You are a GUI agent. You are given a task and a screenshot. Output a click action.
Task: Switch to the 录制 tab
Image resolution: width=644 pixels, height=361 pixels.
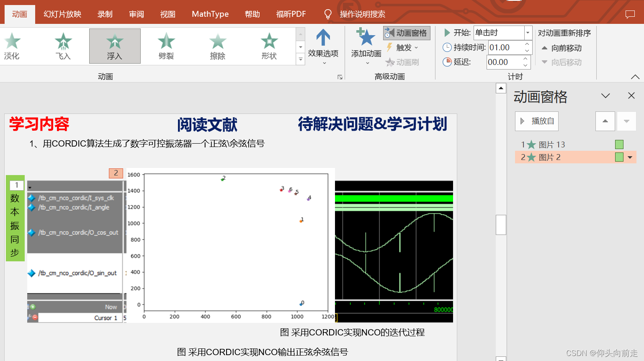105,14
